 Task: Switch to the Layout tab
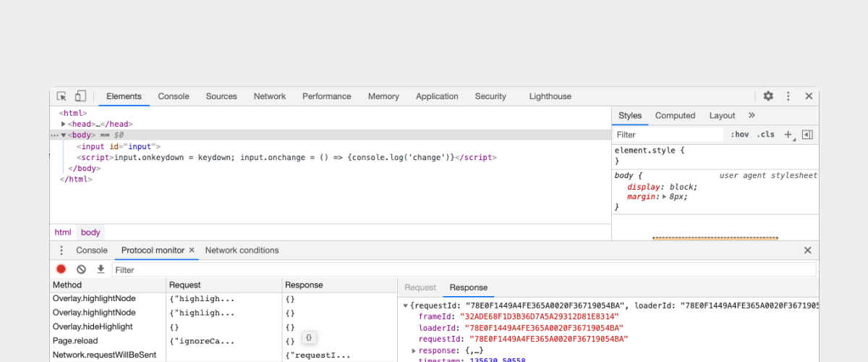pos(722,115)
